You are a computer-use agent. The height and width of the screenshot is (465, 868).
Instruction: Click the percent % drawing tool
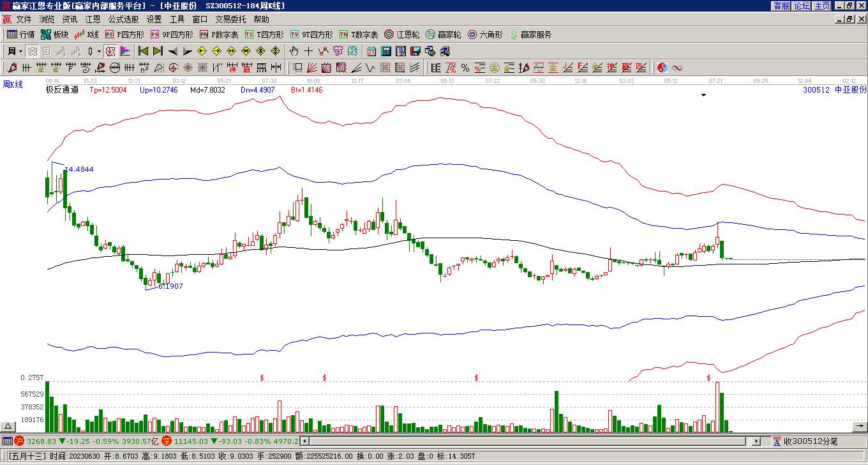tap(465, 68)
